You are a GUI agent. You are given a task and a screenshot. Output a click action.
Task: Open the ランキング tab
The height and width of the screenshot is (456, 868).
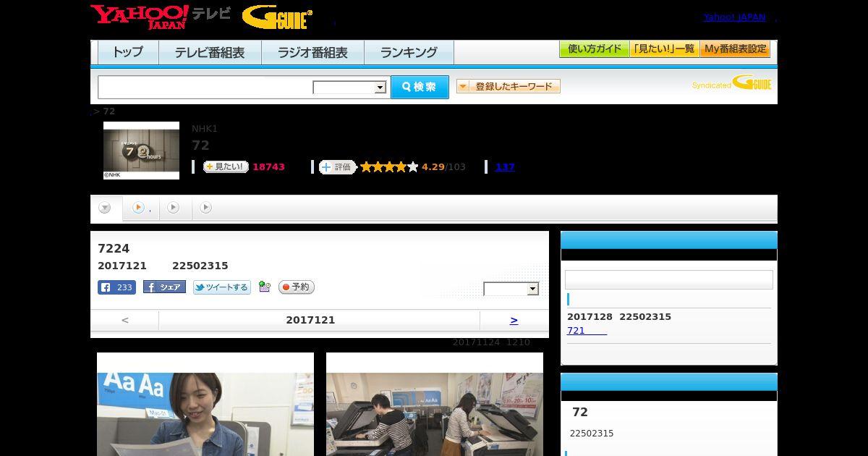click(409, 52)
